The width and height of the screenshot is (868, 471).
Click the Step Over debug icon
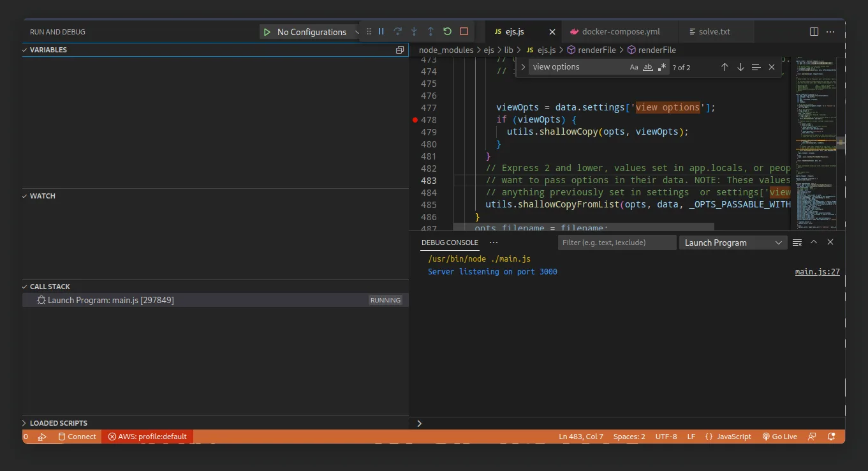(397, 31)
